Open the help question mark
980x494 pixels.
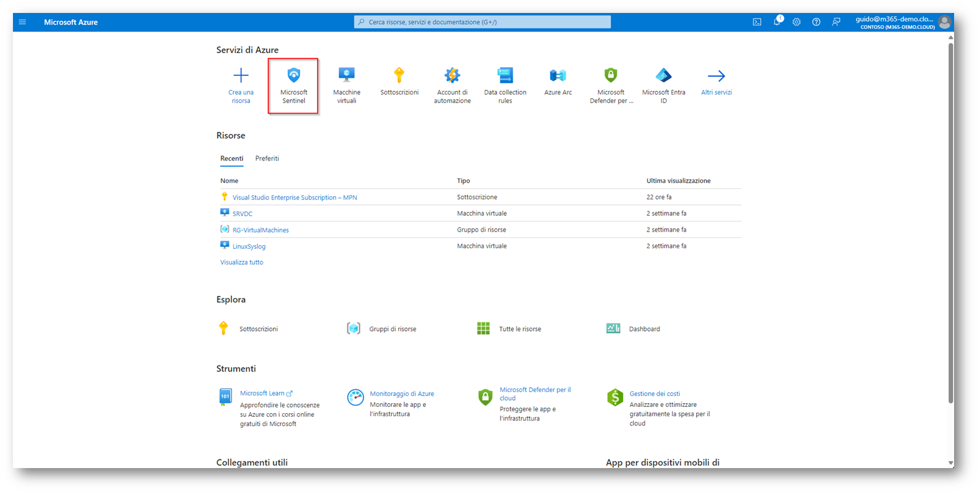click(x=816, y=22)
